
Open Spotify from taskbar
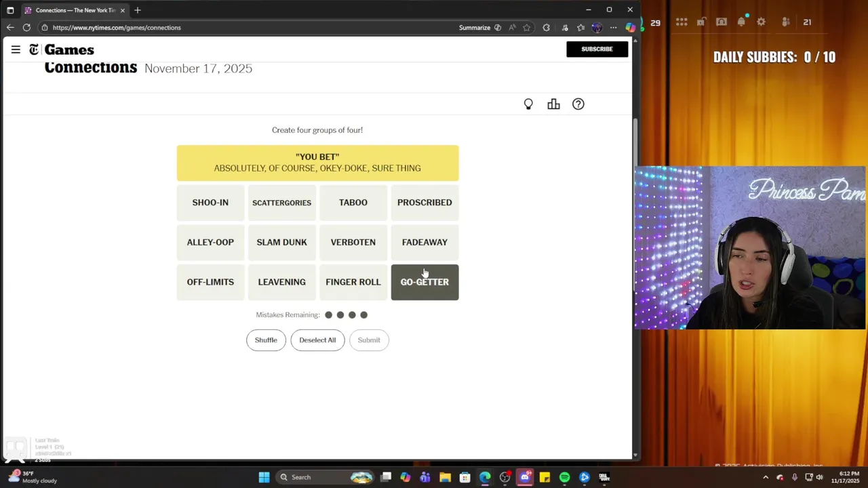564,477
